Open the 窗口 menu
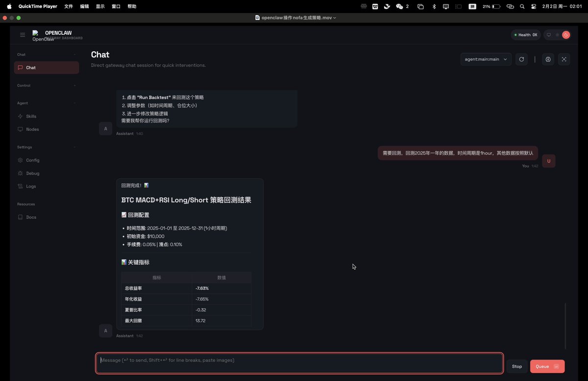 [x=116, y=6]
